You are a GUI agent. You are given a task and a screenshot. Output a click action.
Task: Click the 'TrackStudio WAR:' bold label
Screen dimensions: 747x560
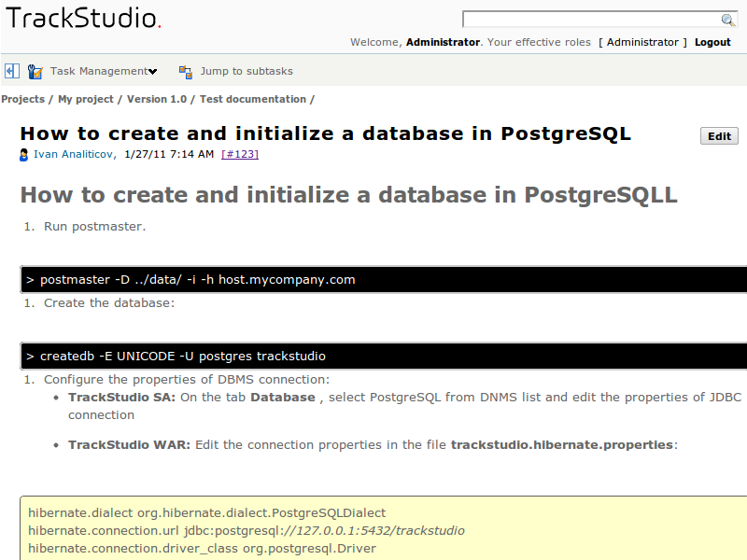(129, 445)
